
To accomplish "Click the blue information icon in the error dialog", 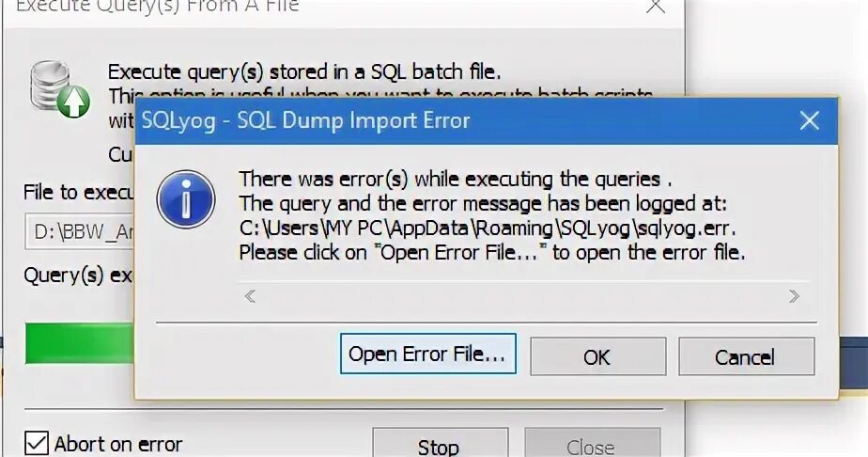I will (186, 199).
